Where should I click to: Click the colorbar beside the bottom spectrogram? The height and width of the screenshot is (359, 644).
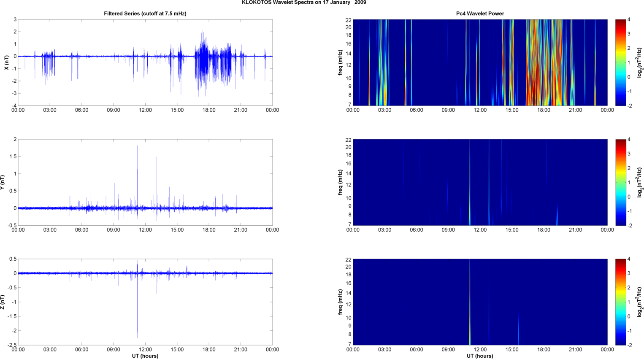[x=620, y=302]
